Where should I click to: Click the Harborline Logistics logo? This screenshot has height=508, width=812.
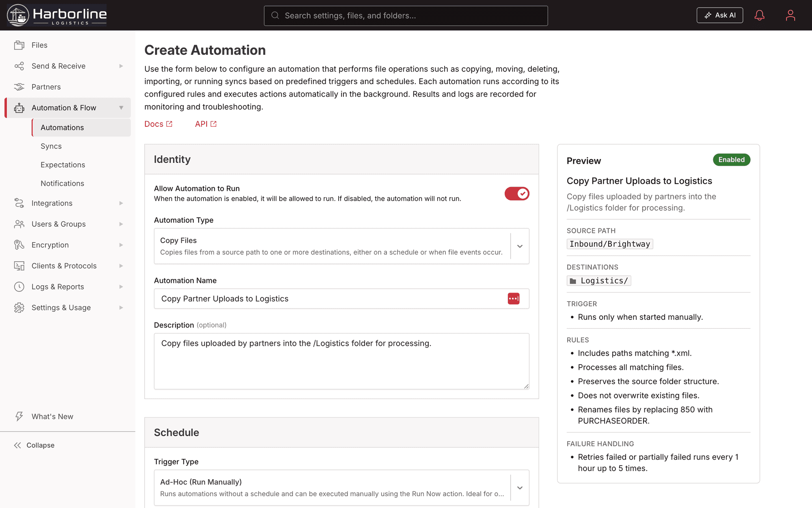pyautogui.click(x=57, y=15)
